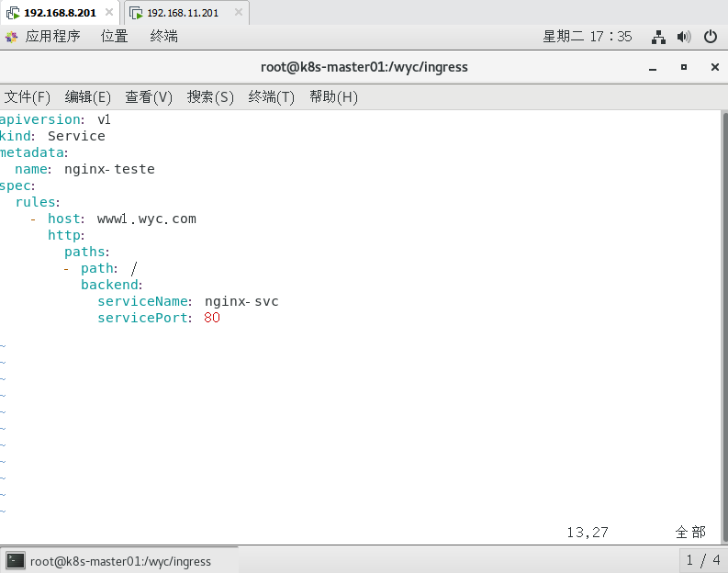The image size is (728, 573).
Task: Maximize the terminal window
Action: tap(683, 67)
